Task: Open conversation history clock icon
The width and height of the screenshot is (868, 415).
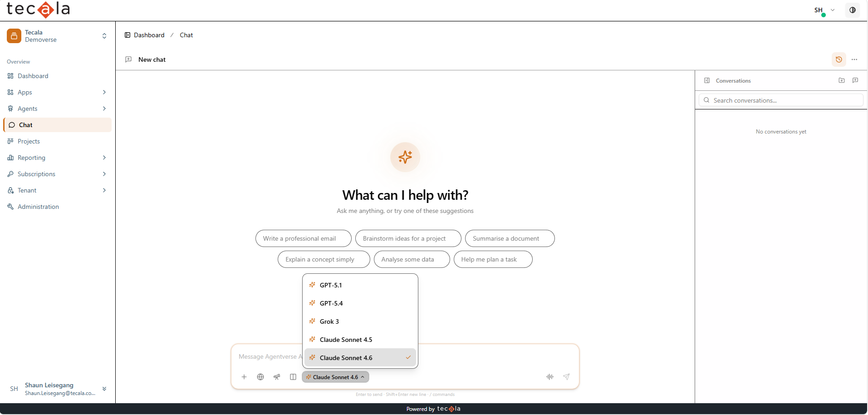Action: point(839,59)
